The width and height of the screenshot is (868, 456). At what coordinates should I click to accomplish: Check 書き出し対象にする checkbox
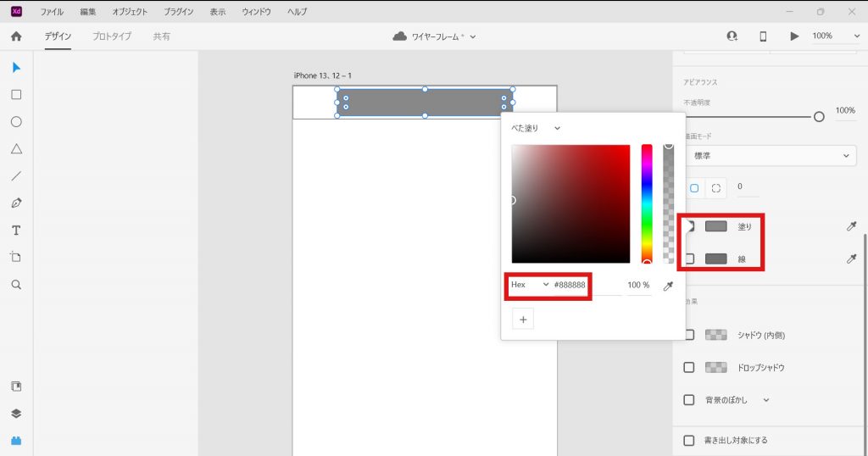pyautogui.click(x=688, y=441)
